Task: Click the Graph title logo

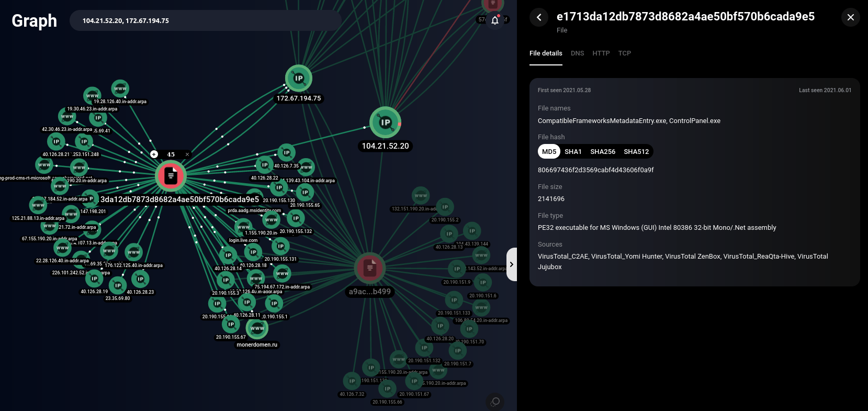Action: [34, 21]
